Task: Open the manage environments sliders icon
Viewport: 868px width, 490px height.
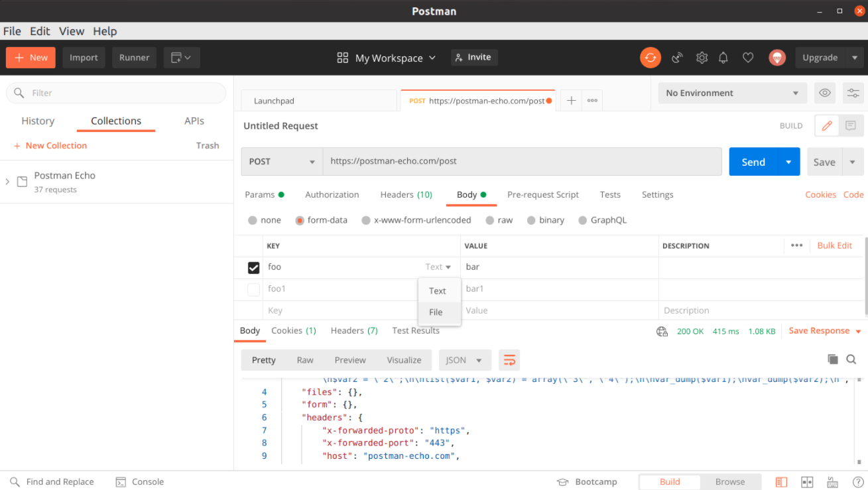Action: [x=852, y=93]
